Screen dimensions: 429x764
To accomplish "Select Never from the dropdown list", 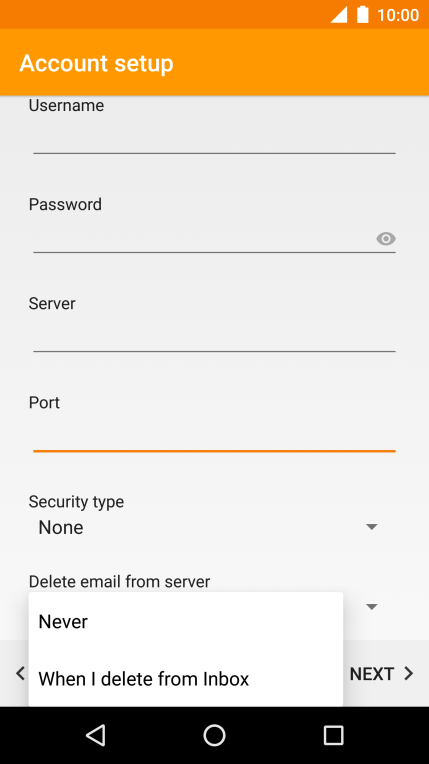I will tap(186, 622).
